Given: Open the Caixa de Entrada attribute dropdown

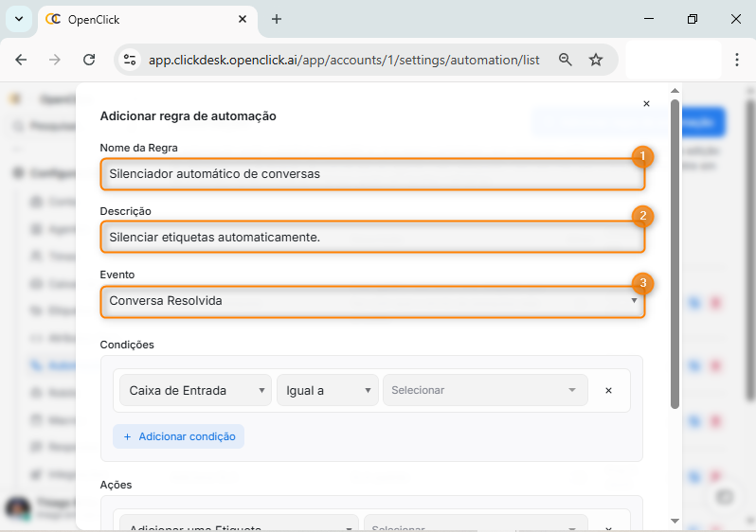Looking at the screenshot, I should coord(195,390).
